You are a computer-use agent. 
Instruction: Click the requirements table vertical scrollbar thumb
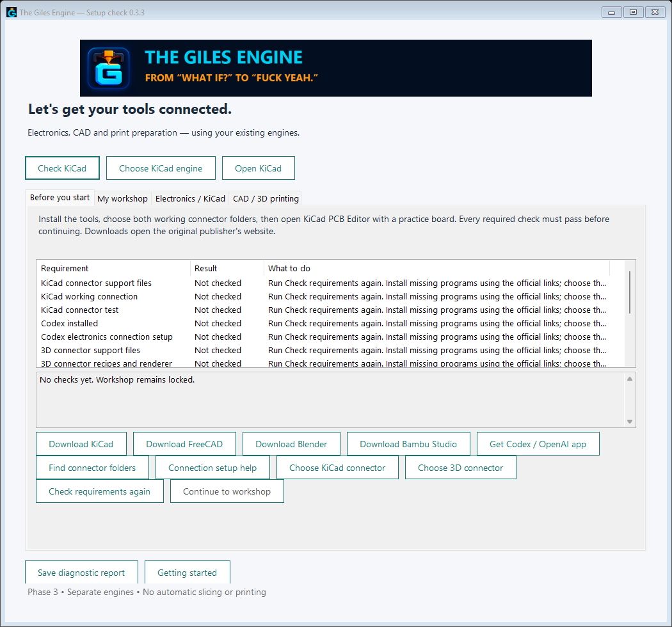coord(630,292)
